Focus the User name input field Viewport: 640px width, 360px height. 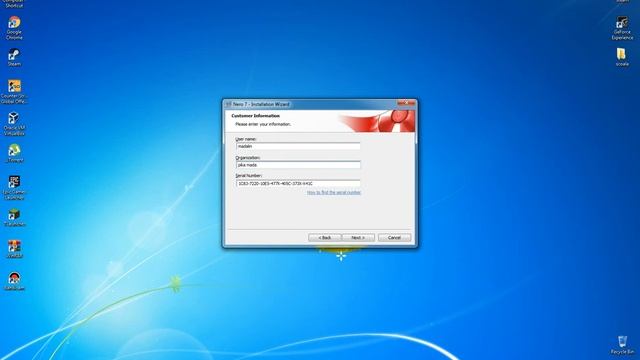[298, 146]
